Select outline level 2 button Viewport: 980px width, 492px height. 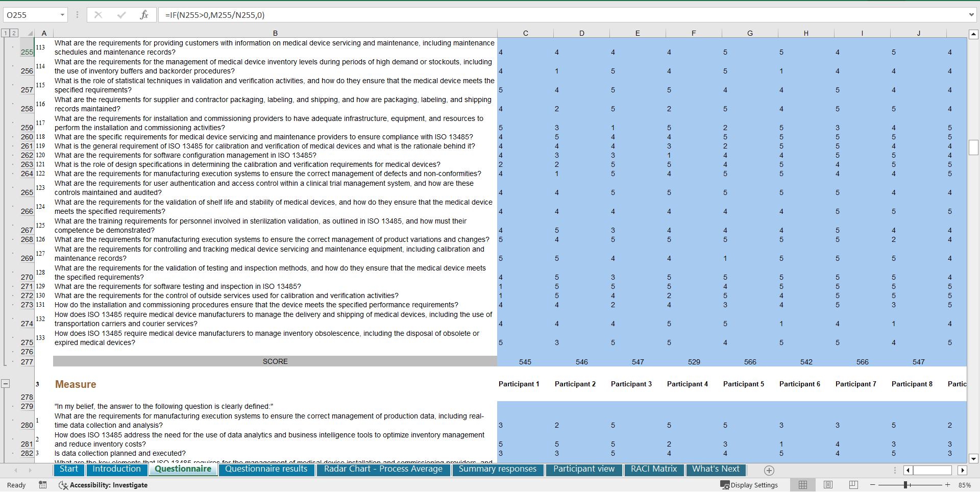(x=14, y=33)
